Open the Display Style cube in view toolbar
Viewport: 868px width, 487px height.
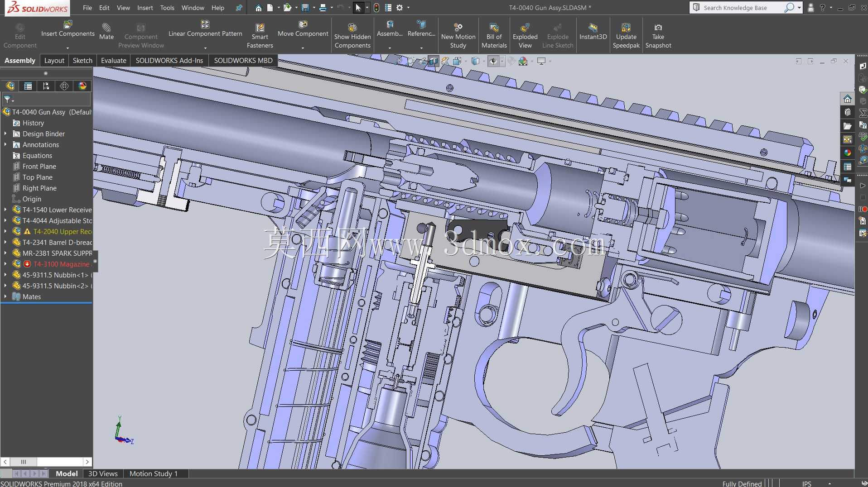point(475,61)
